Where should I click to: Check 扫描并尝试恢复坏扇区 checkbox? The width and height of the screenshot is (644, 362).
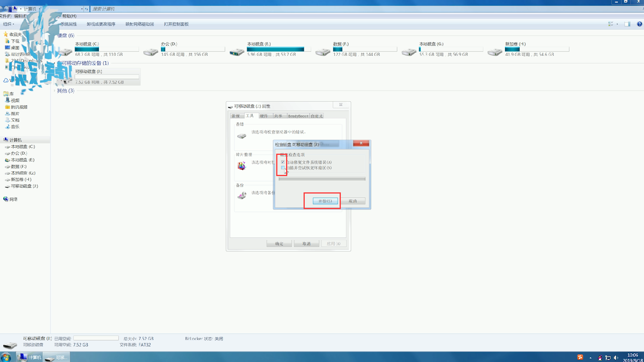point(283,168)
